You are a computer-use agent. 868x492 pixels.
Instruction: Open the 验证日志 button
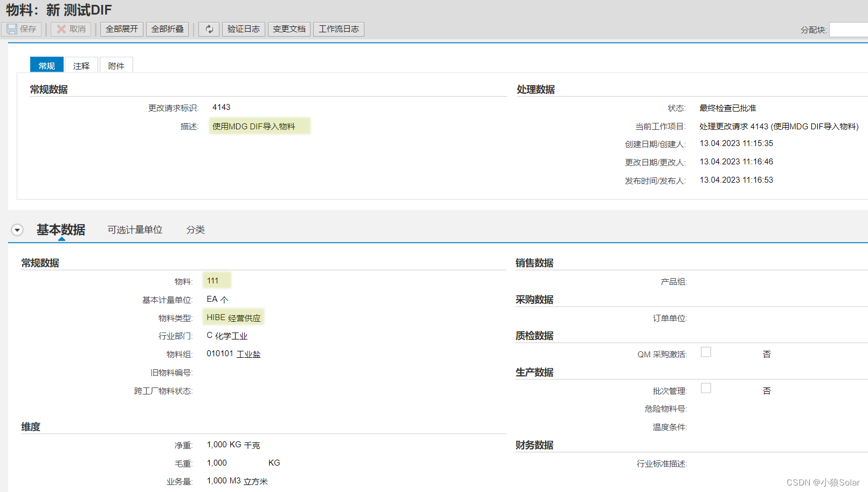click(x=244, y=29)
